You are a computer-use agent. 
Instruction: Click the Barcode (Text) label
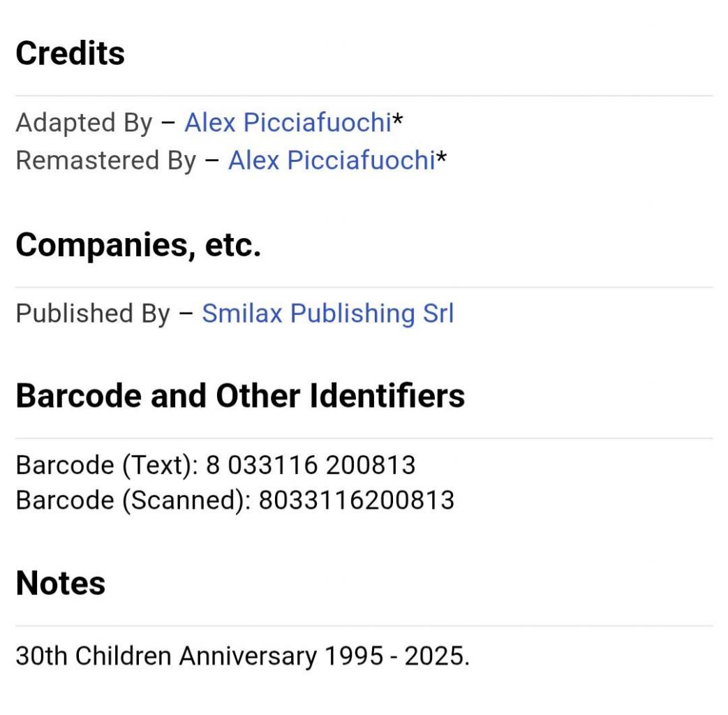(x=107, y=466)
